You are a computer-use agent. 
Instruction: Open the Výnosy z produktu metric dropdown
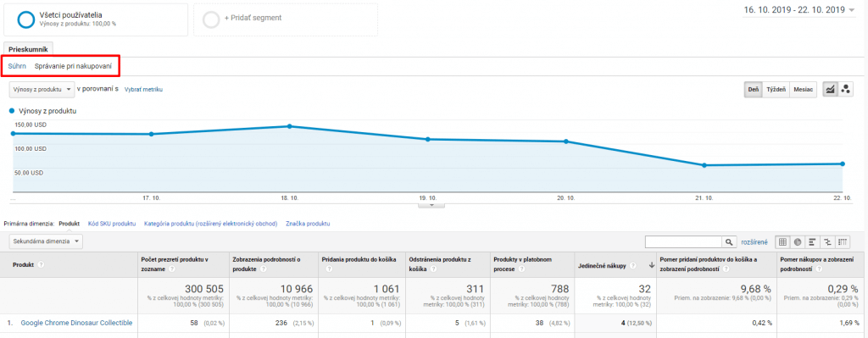coord(42,89)
